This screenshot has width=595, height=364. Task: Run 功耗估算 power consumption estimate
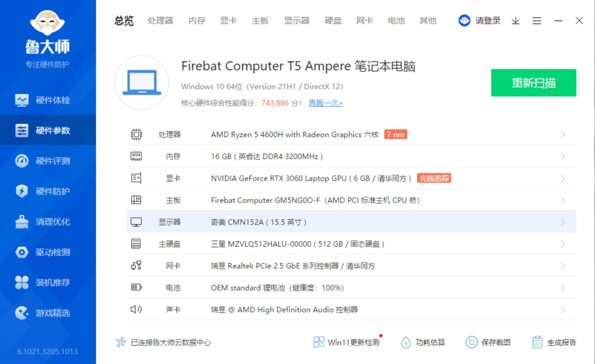click(x=423, y=342)
